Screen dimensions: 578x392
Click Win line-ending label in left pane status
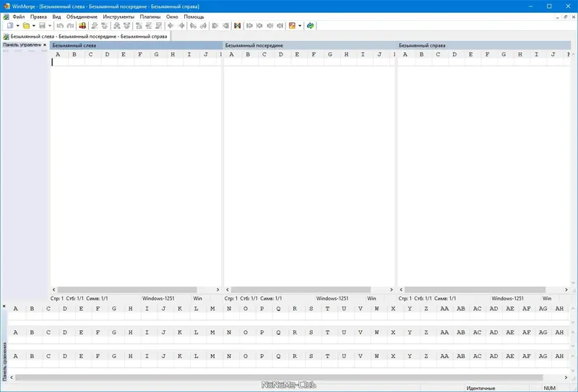click(198, 298)
